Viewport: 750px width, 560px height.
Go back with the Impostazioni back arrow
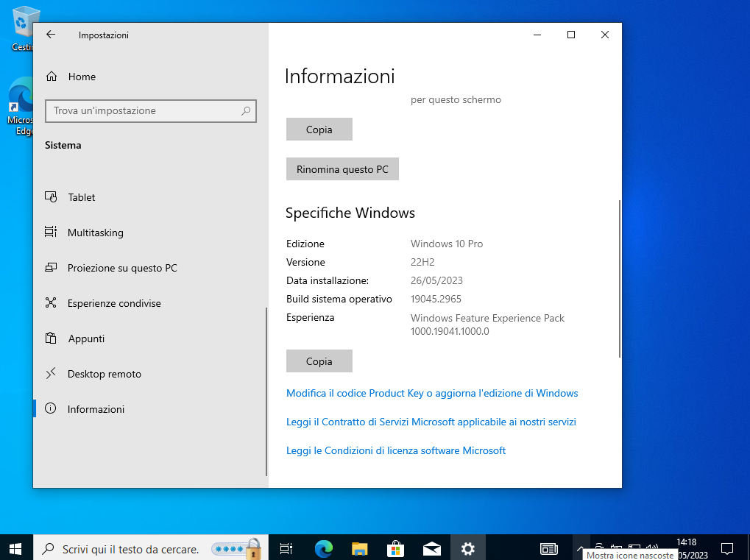pos(51,35)
